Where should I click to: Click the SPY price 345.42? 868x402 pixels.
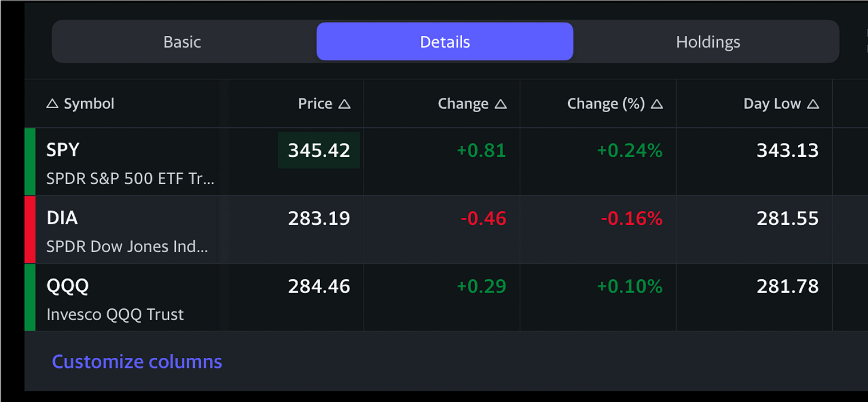click(x=319, y=150)
